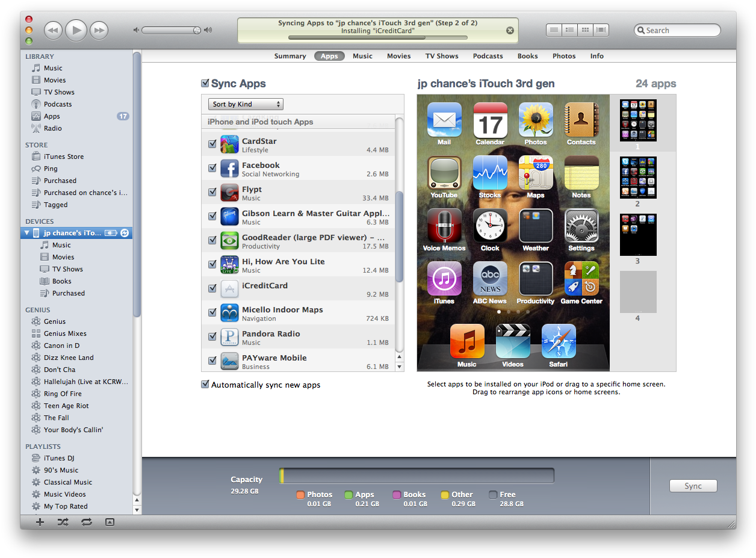The image size is (756, 558).
Task: Open the Weather folder on home screen
Action: tap(536, 226)
